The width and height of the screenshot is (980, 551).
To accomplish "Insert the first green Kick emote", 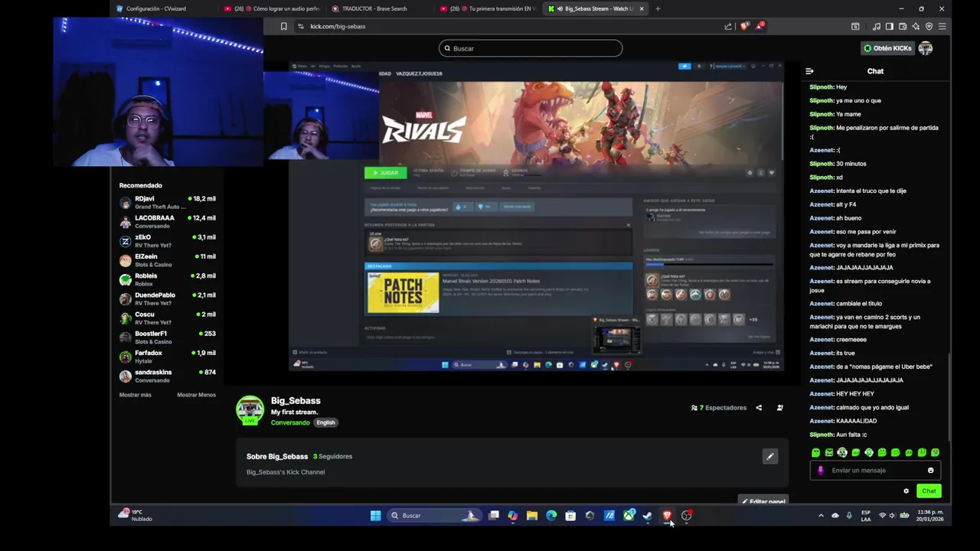I will tap(815, 453).
